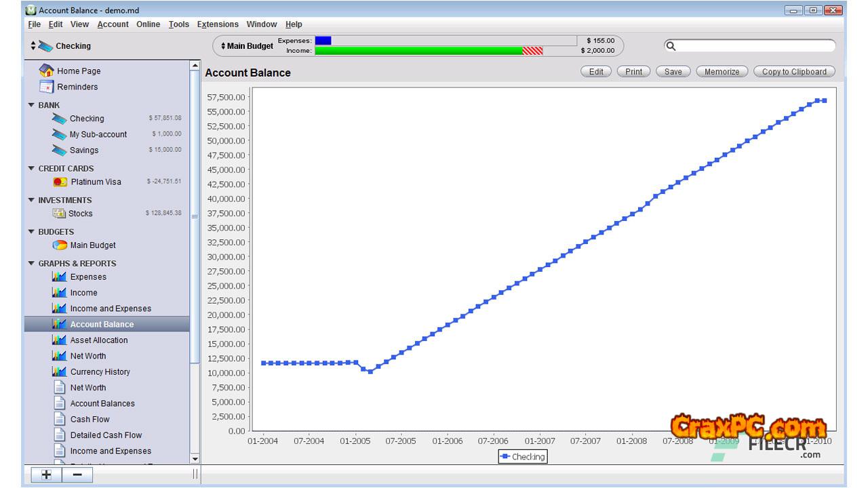
Task: Collapse the BANK section
Action: pos(31,105)
